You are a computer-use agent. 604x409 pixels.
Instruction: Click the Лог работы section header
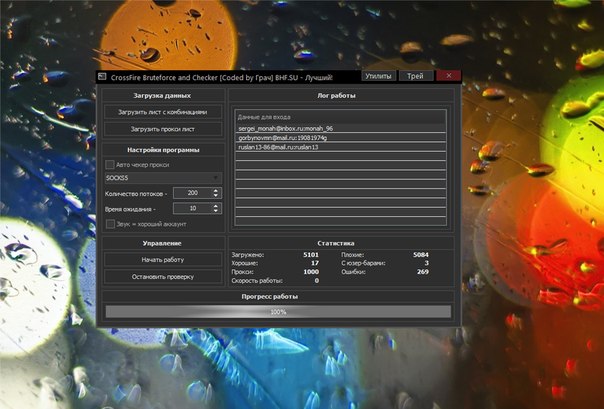pos(336,96)
